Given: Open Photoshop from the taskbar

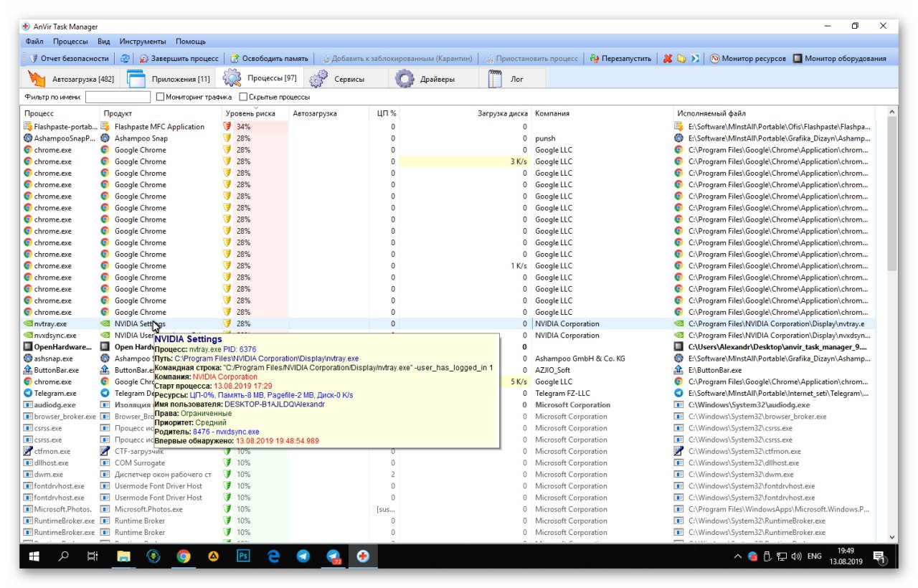Looking at the screenshot, I should (x=243, y=556).
